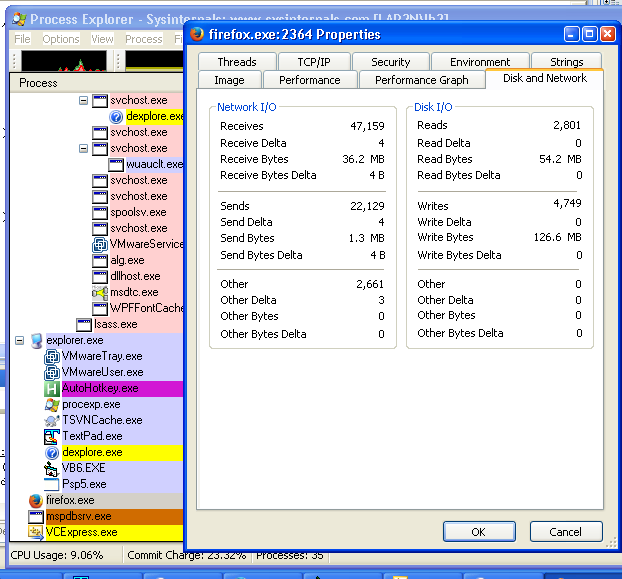Open the Threads tab

coord(237,62)
